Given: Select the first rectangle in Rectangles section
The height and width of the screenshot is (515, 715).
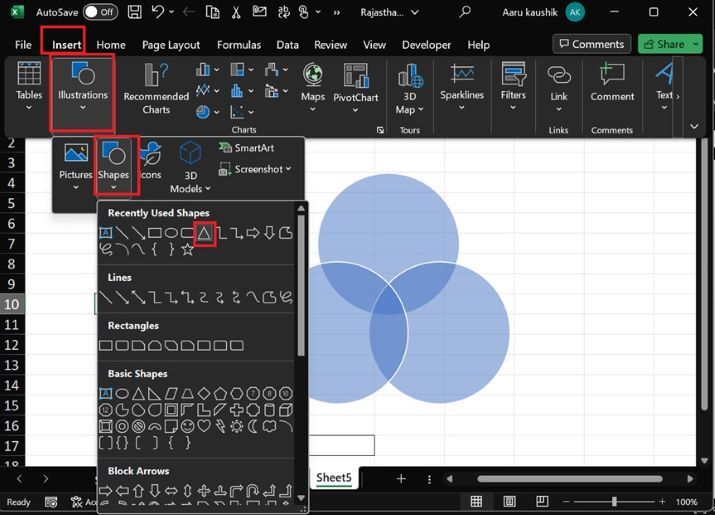Looking at the screenshot, I should pos(105,345).
